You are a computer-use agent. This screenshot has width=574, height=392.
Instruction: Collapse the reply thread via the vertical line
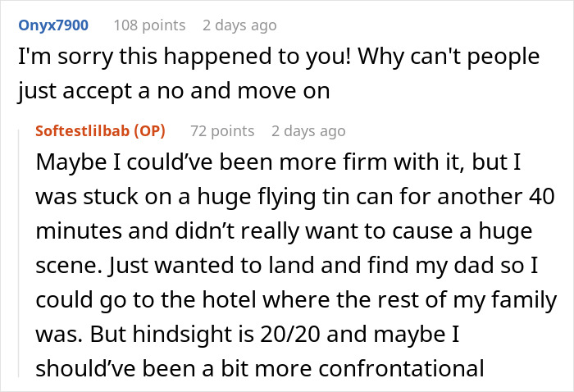(x=19, y=253)
